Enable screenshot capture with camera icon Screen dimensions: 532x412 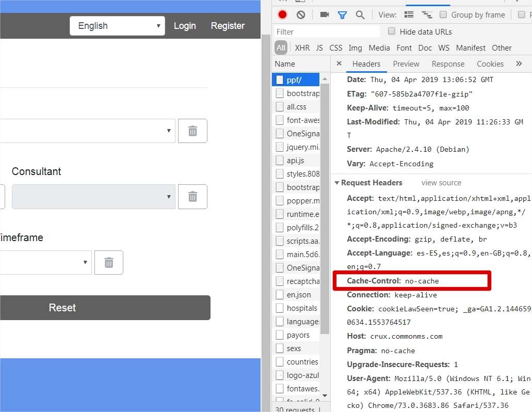tap(325, 14)
